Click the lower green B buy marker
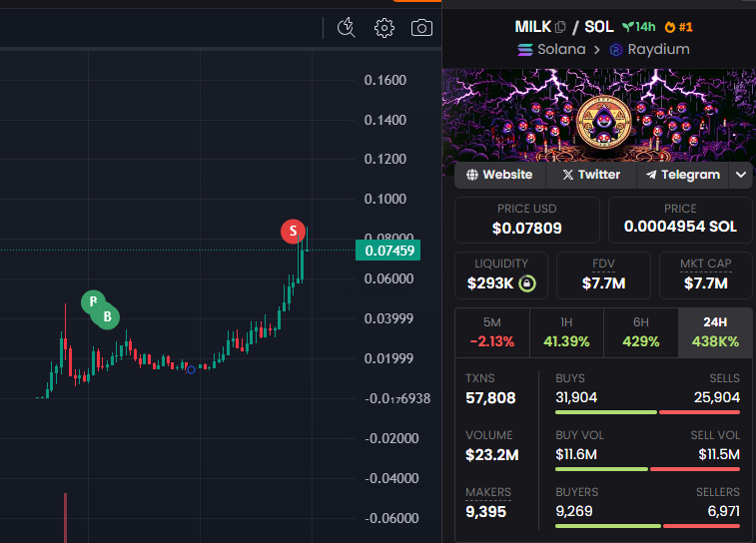This screenshot has width=756, height=543. [x=107, y=316]
